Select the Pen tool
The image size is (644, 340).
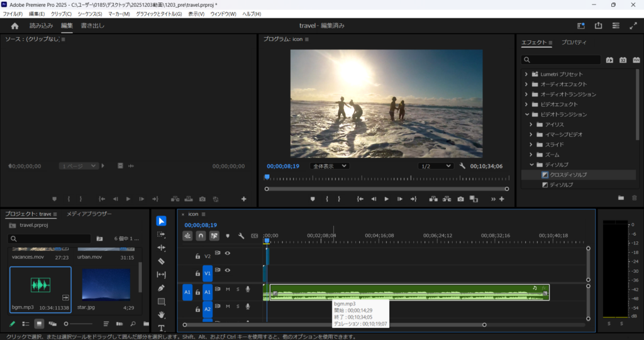click(161, 288)
